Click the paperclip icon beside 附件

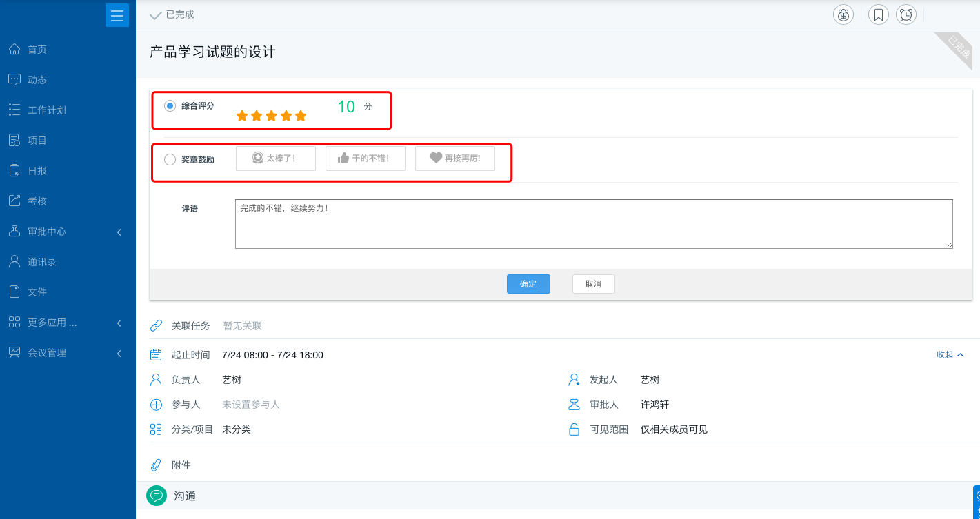156,465
